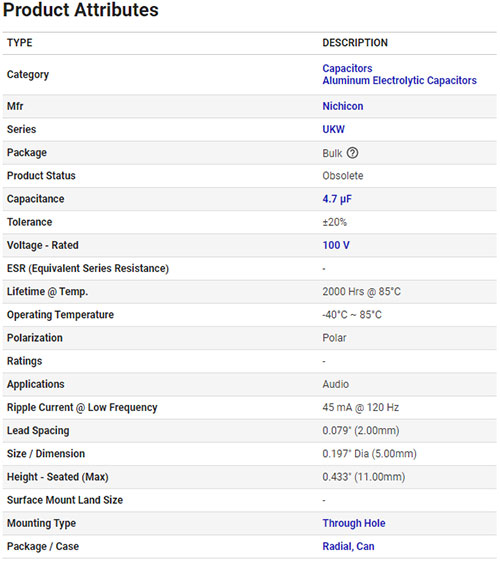Select the ESR (Equivalent Series Resistance) label
The image size is (500, 562).
tap(88, 268)
